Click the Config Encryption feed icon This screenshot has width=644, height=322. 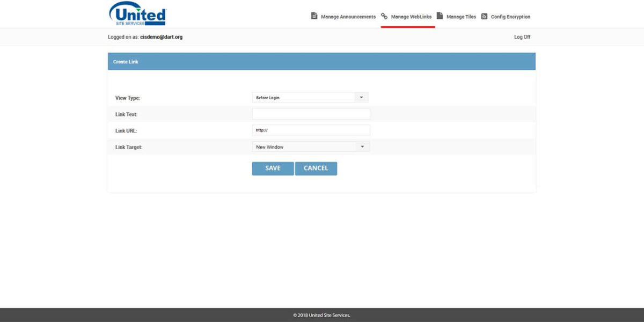point(484,16)
